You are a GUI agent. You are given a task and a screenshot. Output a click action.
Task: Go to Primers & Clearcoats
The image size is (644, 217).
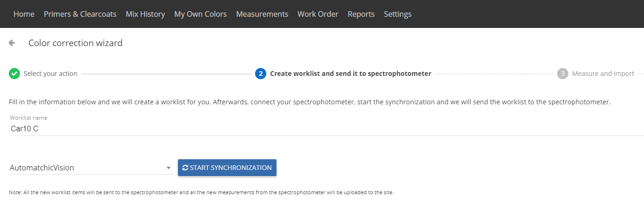pos(80,14)
